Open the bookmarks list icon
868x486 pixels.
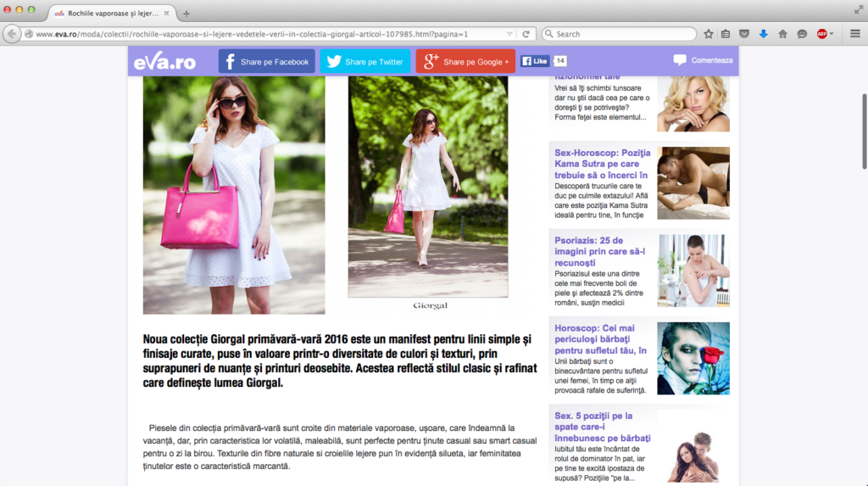point(726,34)
